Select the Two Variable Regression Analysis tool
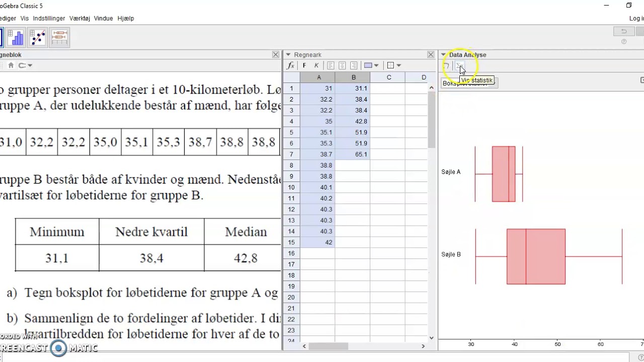The width and height of the screenshot is (644, 362). tap(38, 38)
